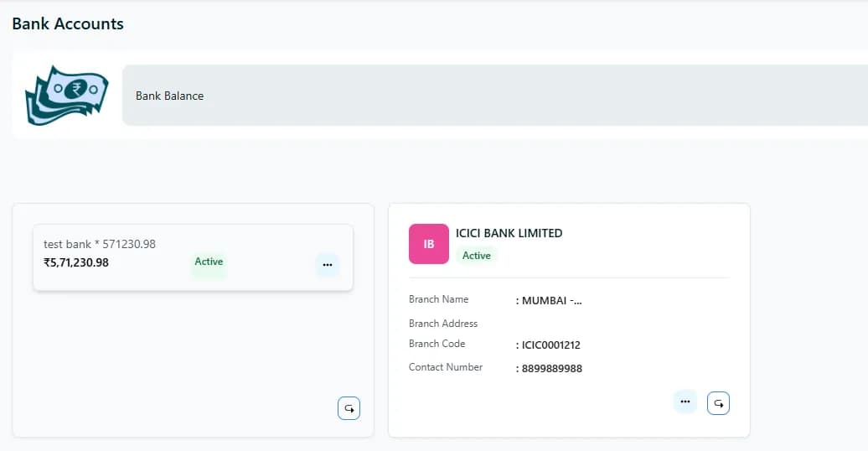Click Active status badge under ICICI Bank Limited
Screen dimensions: 868x451
476,256
